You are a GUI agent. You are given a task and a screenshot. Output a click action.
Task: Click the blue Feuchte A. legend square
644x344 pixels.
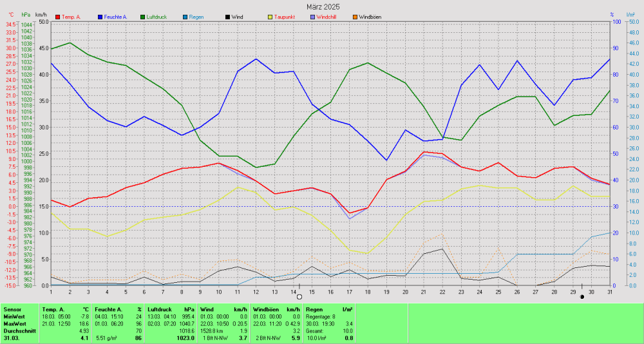(100, 16)
